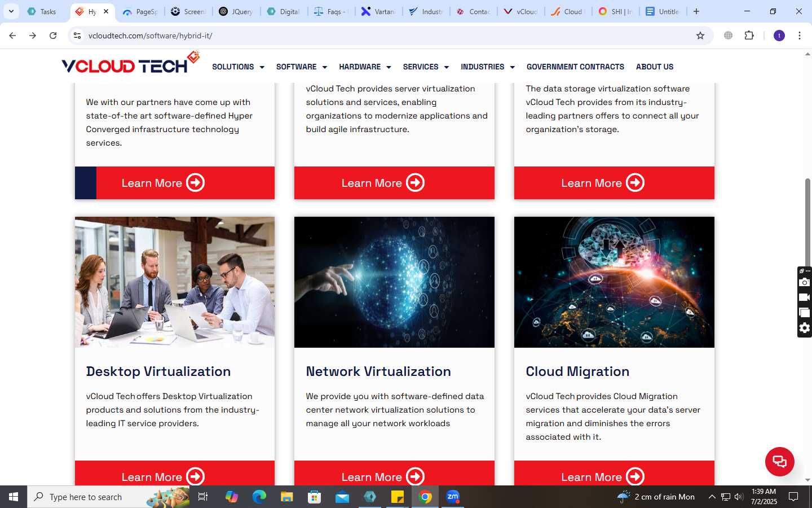
Task: Go back to previous page
Action: [x=12, y=36]
